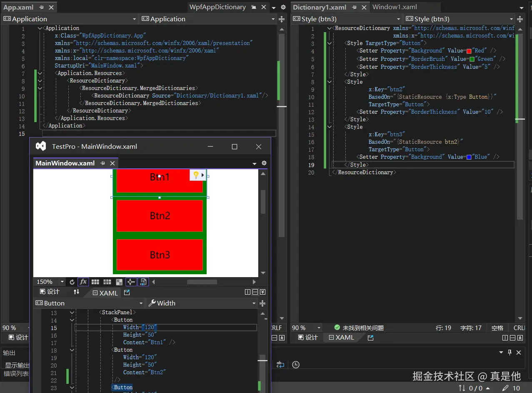Collapse the btn2 Style block on line 8
The width and height of the screenshot is (532, 393).
pyautogui.click(x=330, y=82)
